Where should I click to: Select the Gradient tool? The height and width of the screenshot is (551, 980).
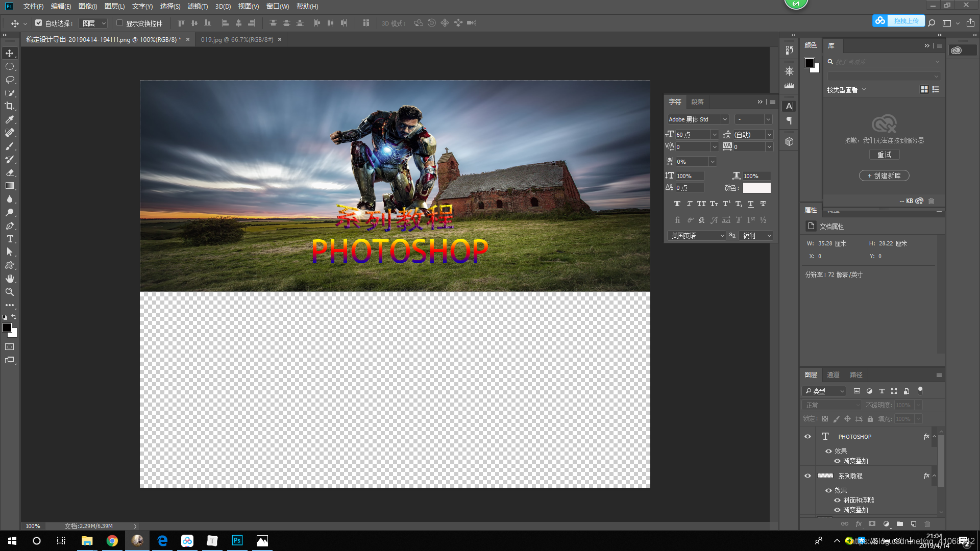pyautogui.click(x=10, y=186)
